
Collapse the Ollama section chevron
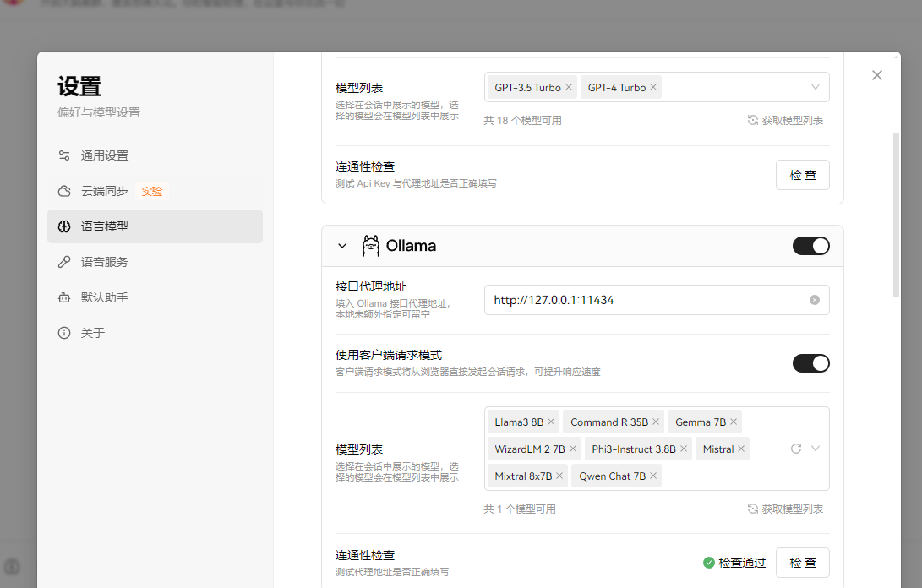click(x=341, y=245)
